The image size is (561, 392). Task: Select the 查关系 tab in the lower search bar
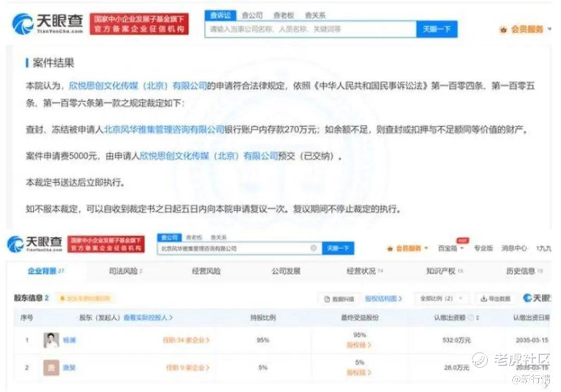coord(219,237)
